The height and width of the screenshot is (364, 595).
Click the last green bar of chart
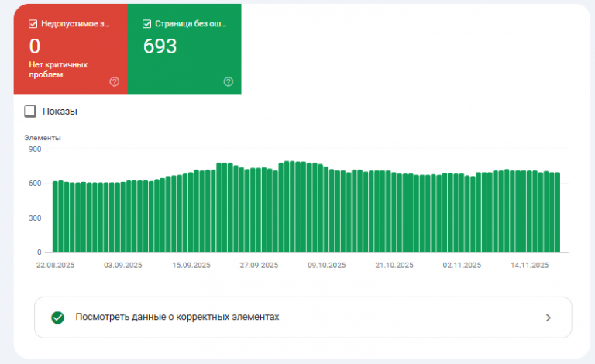point(558,213)
